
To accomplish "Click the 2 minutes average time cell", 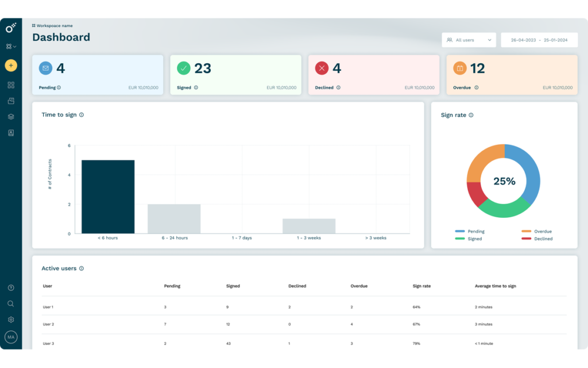I will click(x=483, y=307).
